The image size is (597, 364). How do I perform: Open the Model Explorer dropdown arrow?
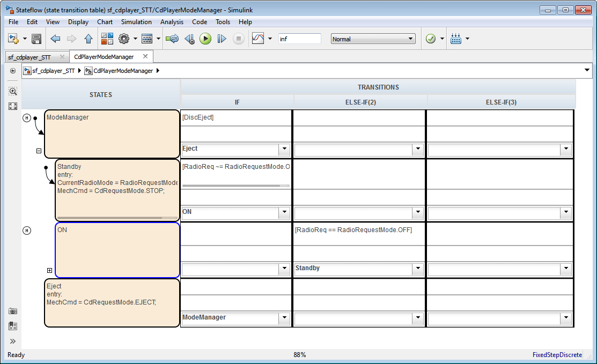(158, 39)
